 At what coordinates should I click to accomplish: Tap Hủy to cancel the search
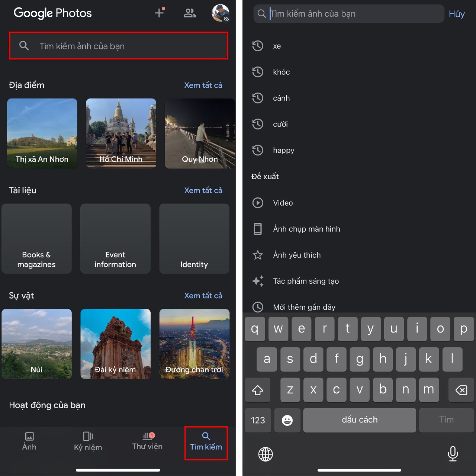(457, 14)
